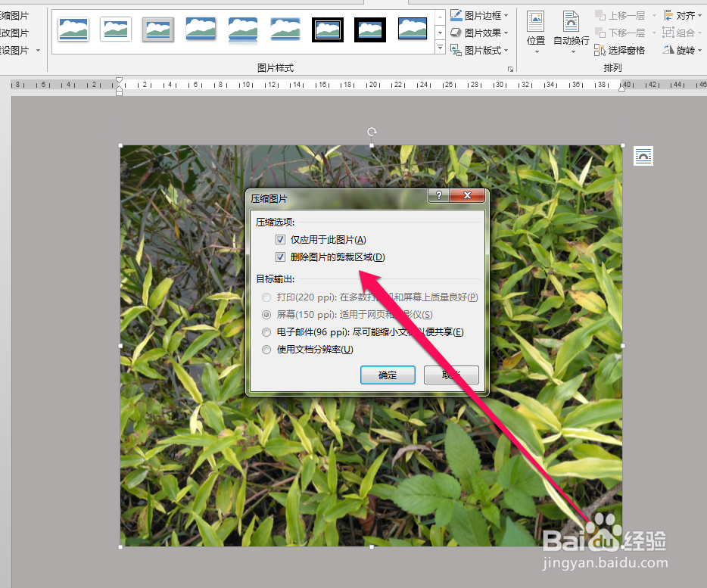Click 下移一层 send backward button
Viewport: 707px width, 588px height.
(620, 33)
